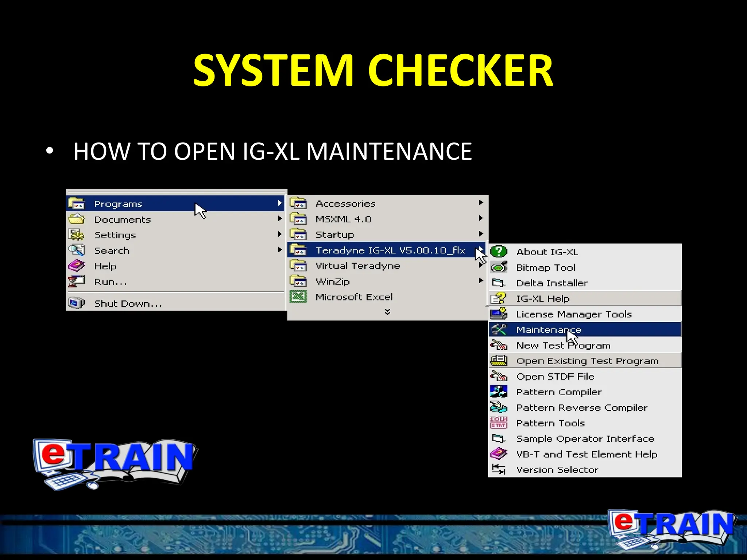747x560 pixels.
Task: Select Virtual Teradyne menu item
Action: click(x=387, y=266)
